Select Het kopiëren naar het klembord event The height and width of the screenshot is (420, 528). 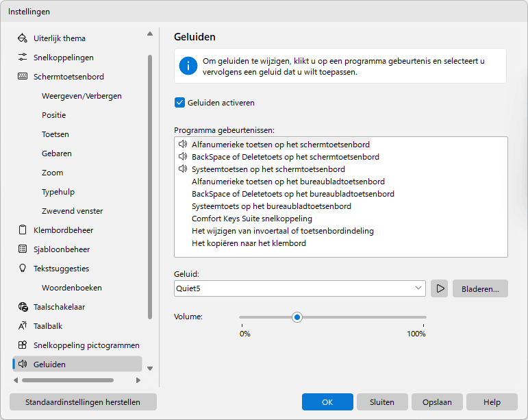[249, 243]
